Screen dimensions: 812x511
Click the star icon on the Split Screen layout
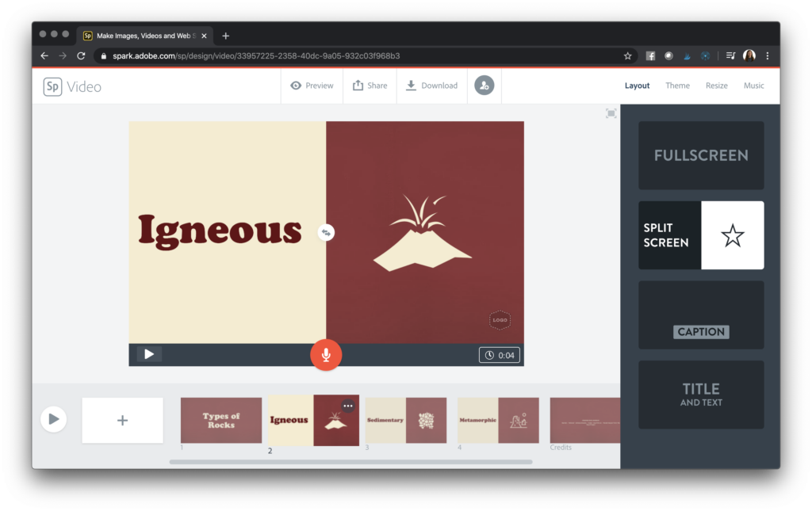(x=733, y=235)
